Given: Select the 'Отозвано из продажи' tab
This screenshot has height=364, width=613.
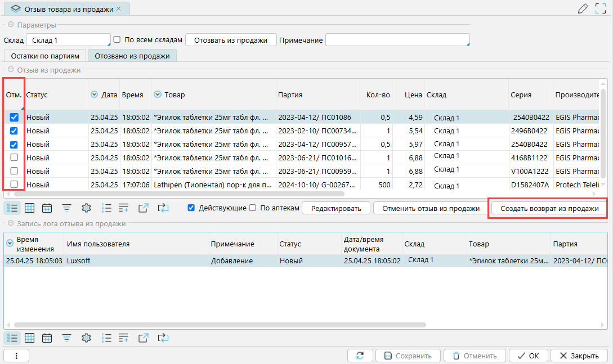Looking at the screenshot, I should point(132,56).
